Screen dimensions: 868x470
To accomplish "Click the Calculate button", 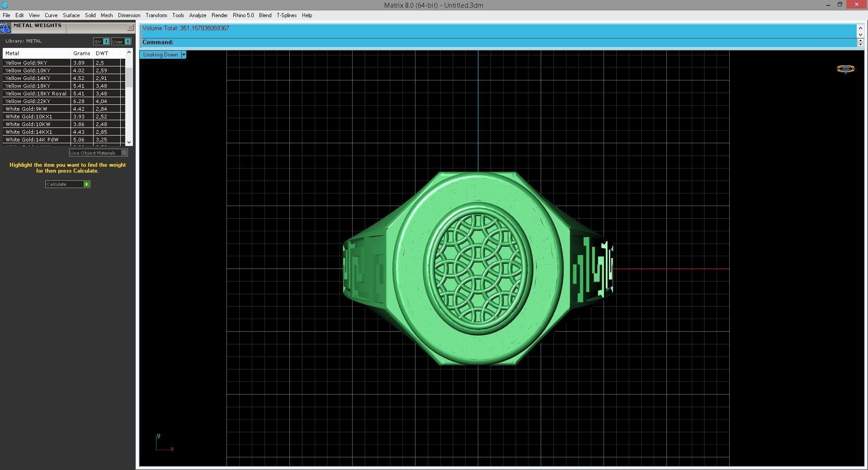I will point(67,184).
